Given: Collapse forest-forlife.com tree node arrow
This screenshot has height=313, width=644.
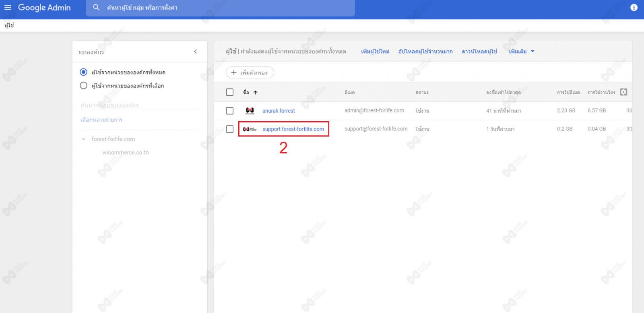Looking at the screenshot, I should (83, 139).
